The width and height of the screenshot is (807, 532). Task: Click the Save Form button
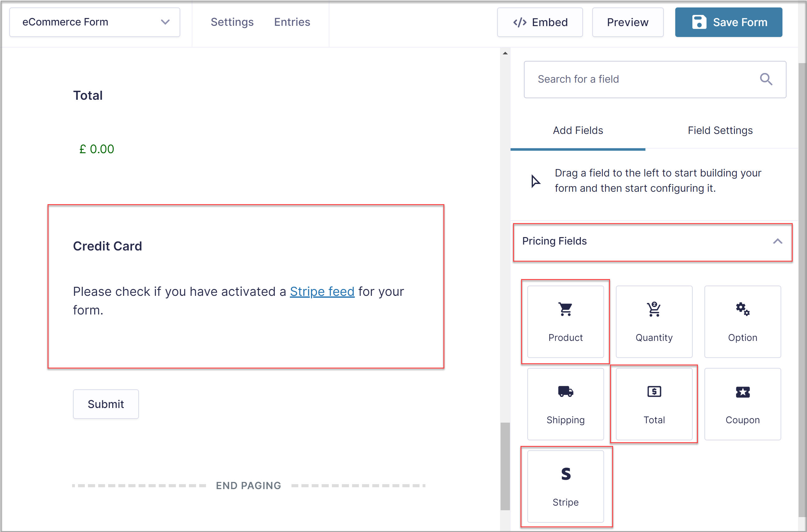728,22
